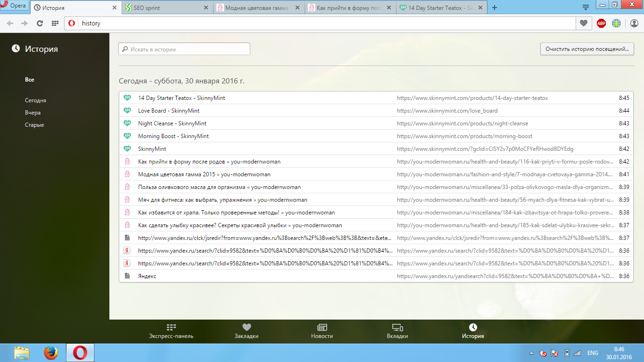
Task: Open the user profile icon in toolbar
Action: (634, 23)
